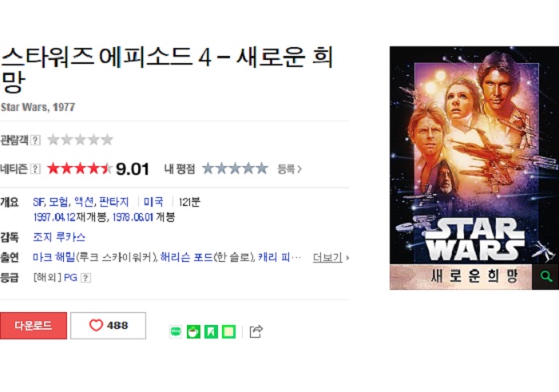559x392 pixels.
Task: Share to Naver blog icon
Action: coord(176,332)
